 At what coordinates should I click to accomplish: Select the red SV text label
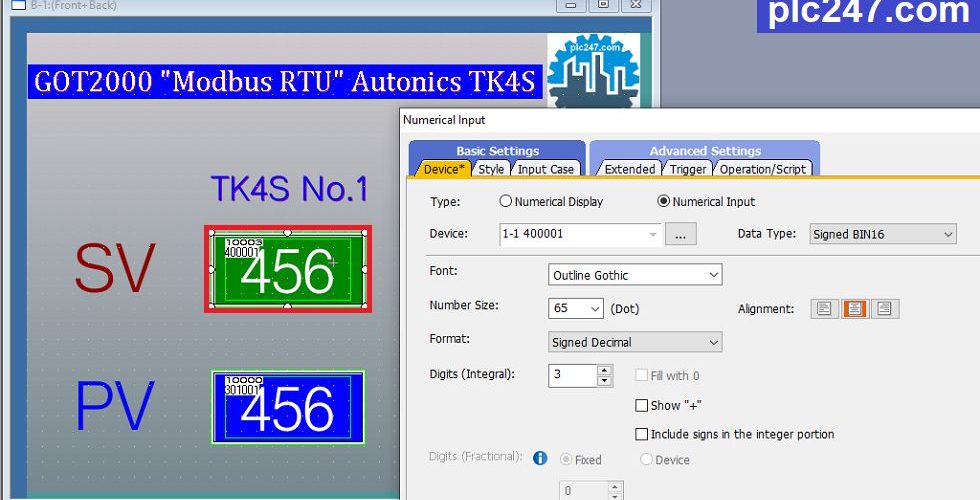114,269
